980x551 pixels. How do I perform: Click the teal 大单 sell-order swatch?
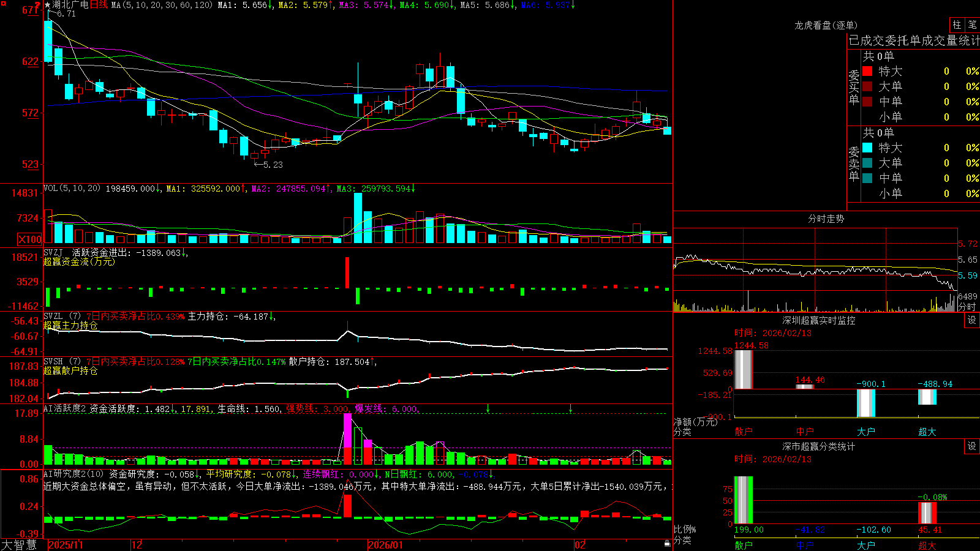click(867, 163)
